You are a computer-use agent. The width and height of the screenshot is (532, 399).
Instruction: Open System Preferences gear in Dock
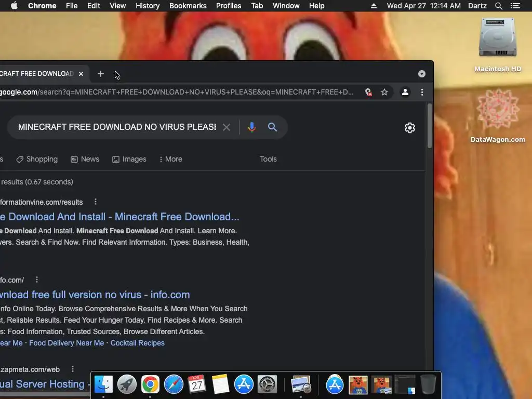pyautogui.click(x=267, y=384)
